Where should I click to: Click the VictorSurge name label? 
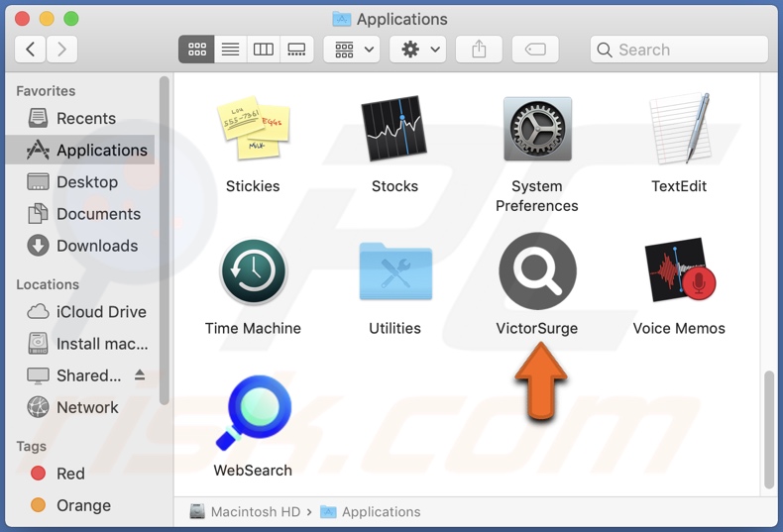537,328
